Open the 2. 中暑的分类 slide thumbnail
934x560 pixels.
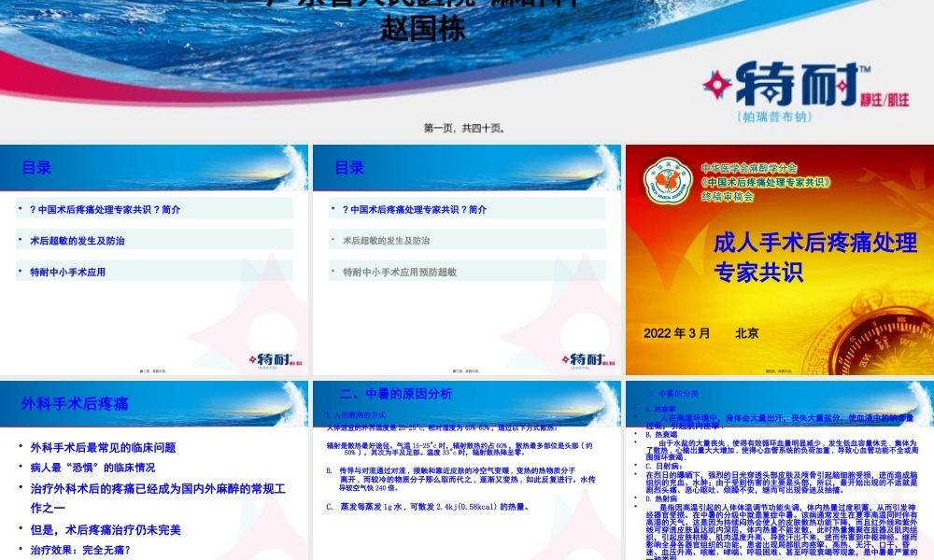(x=780, y=470)
